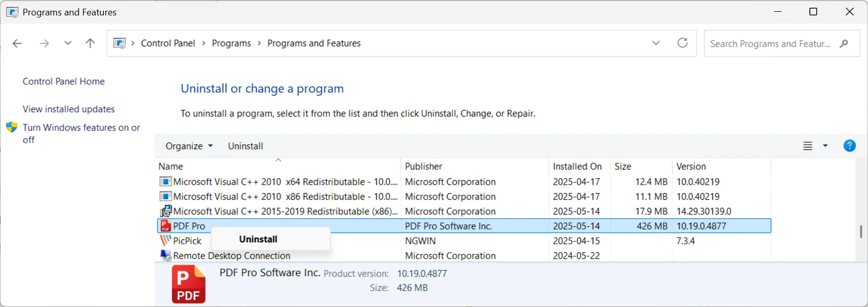
Task: Click product version 10.19.0.4877 in details pane
Action: pyautogui.click(x=422, y=274)
